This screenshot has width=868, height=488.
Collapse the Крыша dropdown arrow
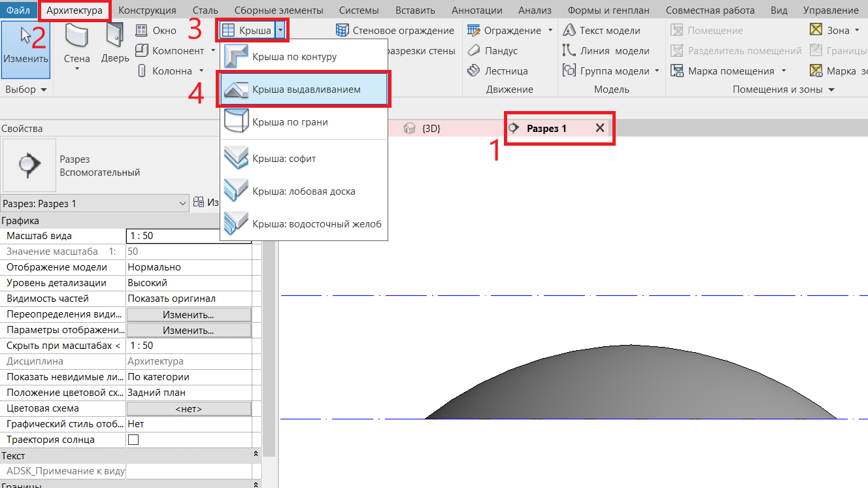pyautogui.click(x=280, y=31)
